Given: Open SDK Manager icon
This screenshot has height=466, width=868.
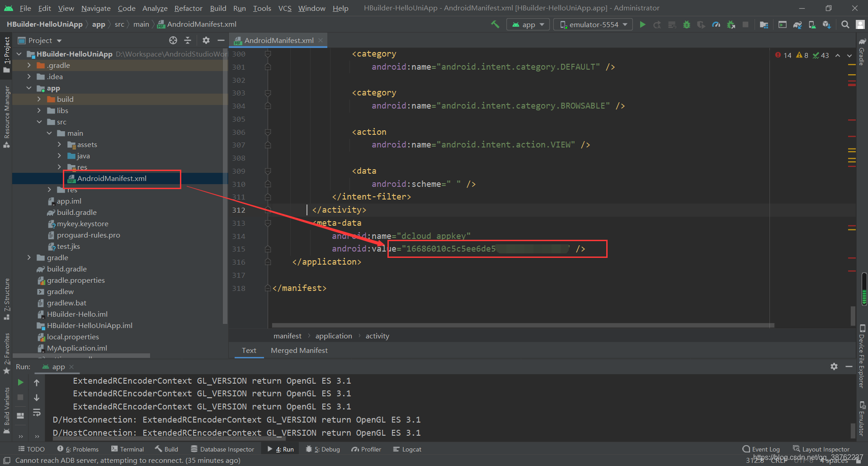Looking at the screenshot, I should pyautogui.click(x=827, y=24).
